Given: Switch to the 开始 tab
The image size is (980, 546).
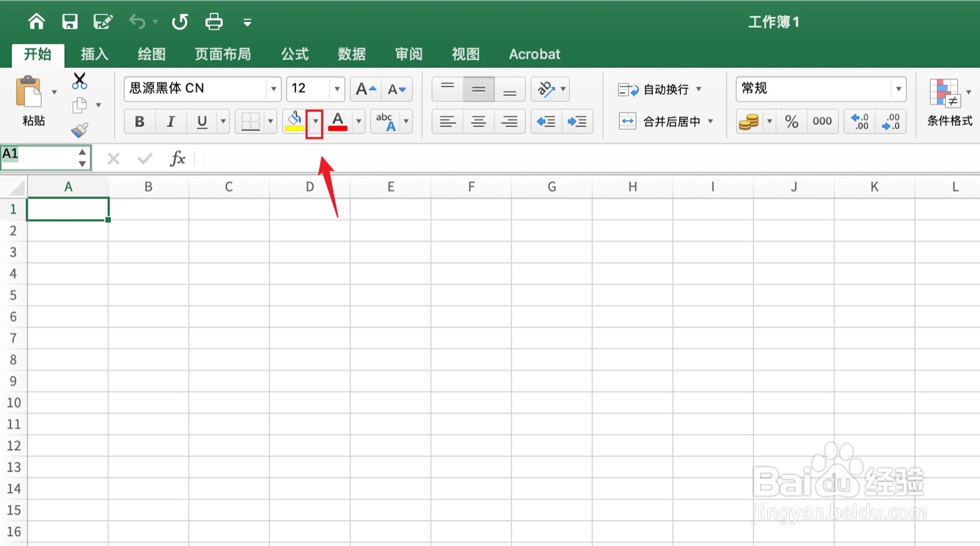Looking at the screenshot, I should pyautogui.click(x=38, y=54).
